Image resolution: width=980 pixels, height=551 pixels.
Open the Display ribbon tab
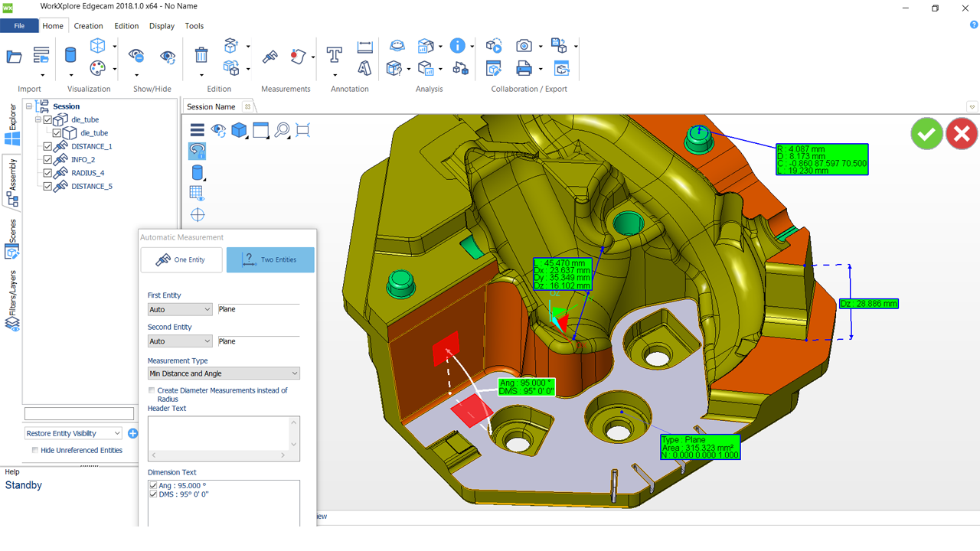[162, 26]
